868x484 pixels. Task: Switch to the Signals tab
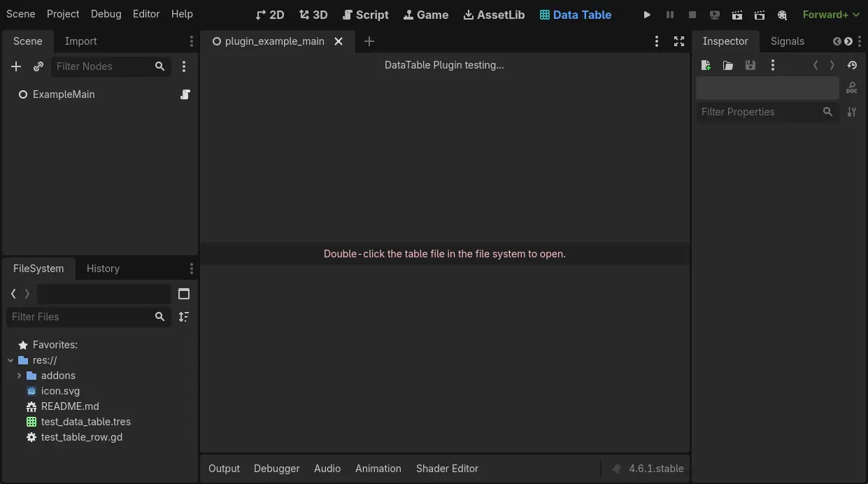click(x=788, y=41)
